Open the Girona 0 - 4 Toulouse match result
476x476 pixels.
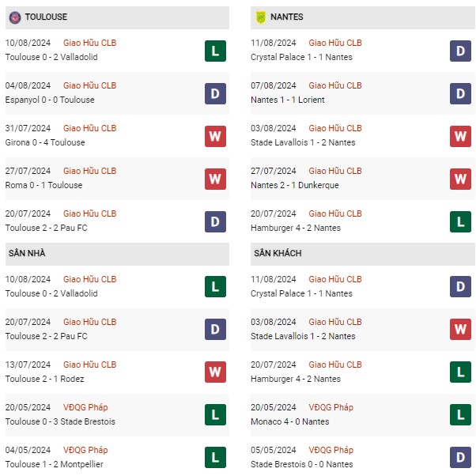tap(45, 142)
